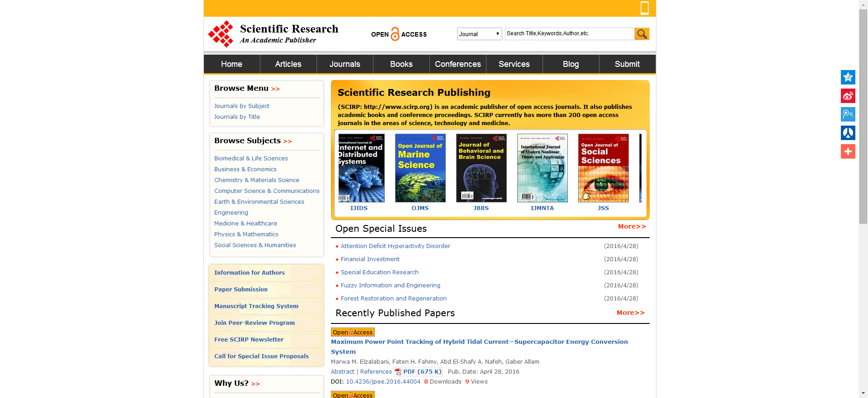Browse Chemistry & Materials Science
Screen dimensions: 868x398
257,180
